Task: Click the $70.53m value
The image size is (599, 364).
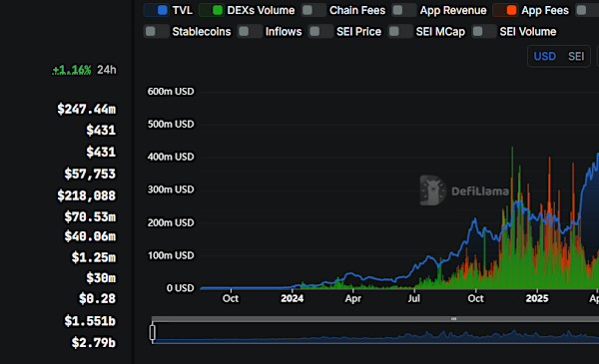Action: pos(90,217)
